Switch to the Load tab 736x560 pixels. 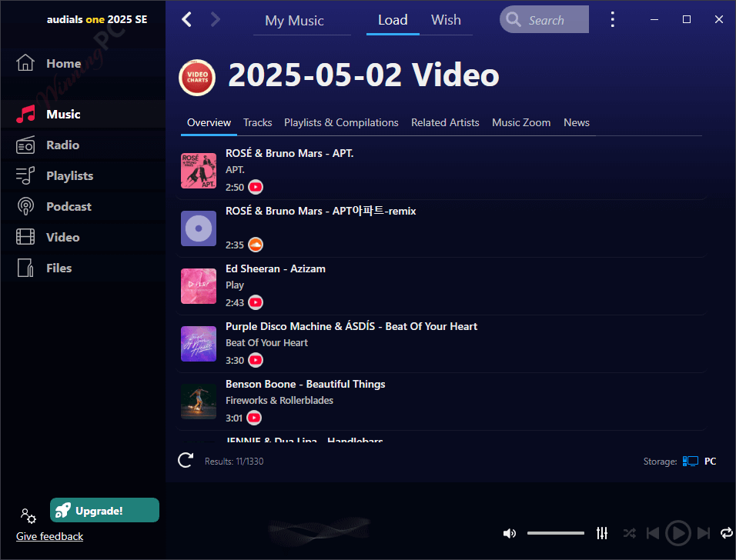[x=393, y=20]
